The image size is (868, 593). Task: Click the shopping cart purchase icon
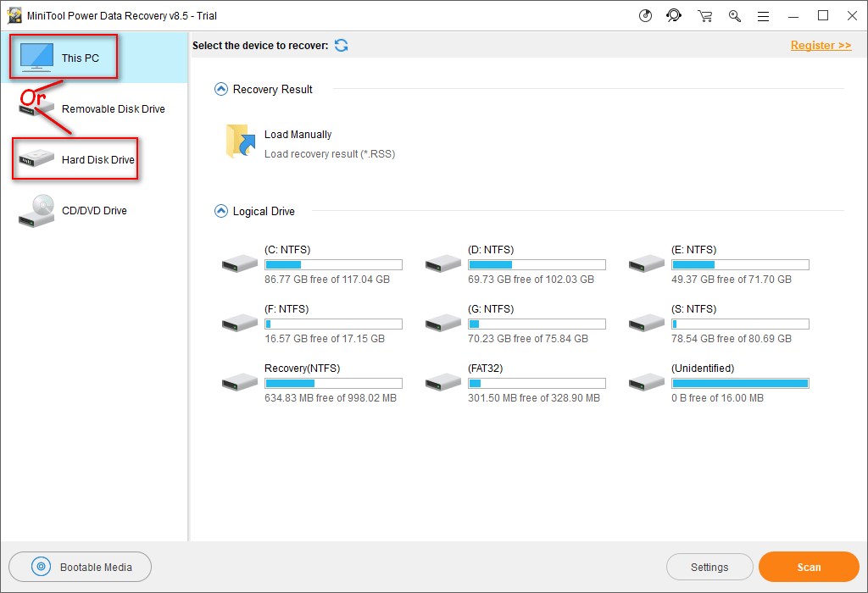(704, 16)
